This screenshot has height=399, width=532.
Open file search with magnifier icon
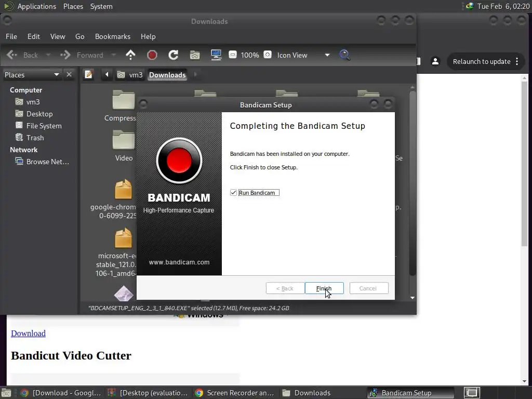345,55
